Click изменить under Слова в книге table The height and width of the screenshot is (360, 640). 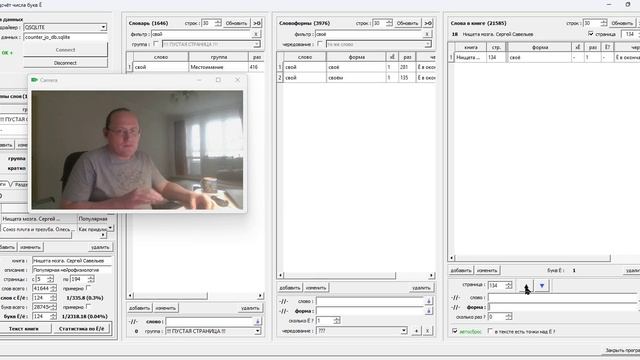pos(487,270)
